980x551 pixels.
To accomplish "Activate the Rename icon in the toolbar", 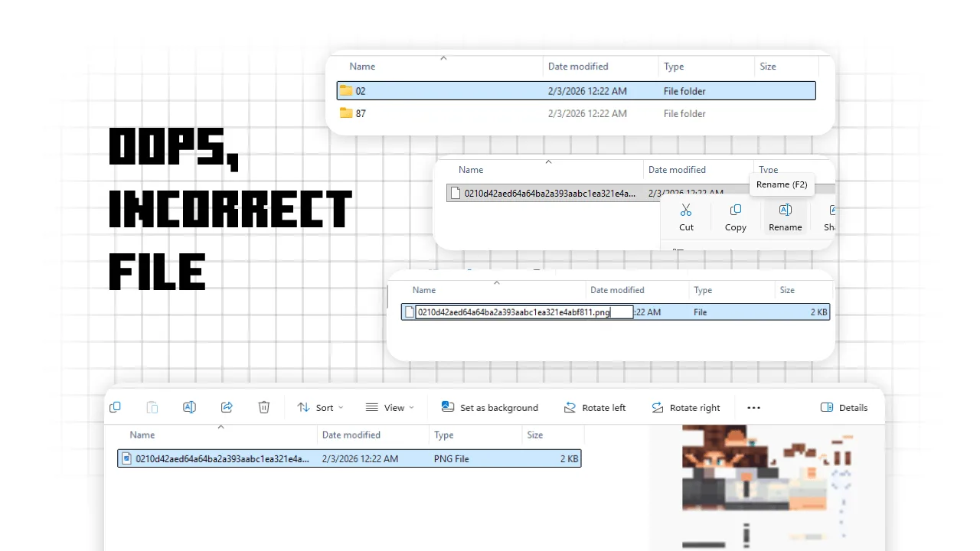I will click(189, 407).
